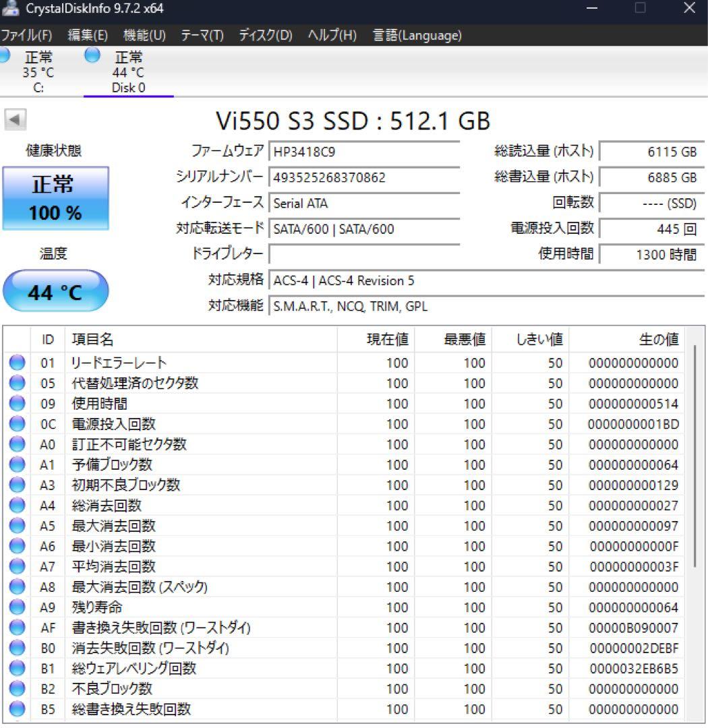Open the テーマ(T) menu
Viewport: 708px width, 728px height.
coord(202,35)
